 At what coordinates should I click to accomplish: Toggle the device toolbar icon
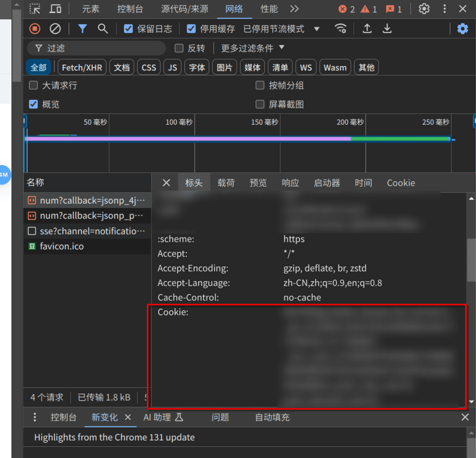56,9
